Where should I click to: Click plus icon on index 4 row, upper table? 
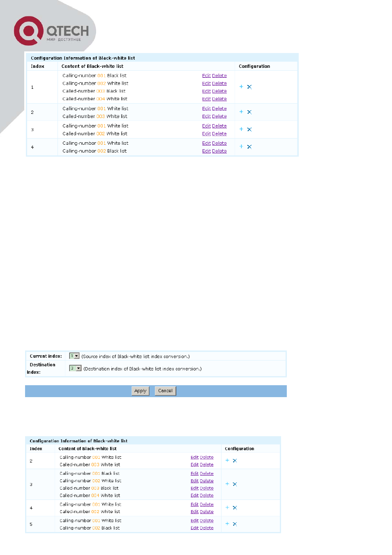pos(241,146)
